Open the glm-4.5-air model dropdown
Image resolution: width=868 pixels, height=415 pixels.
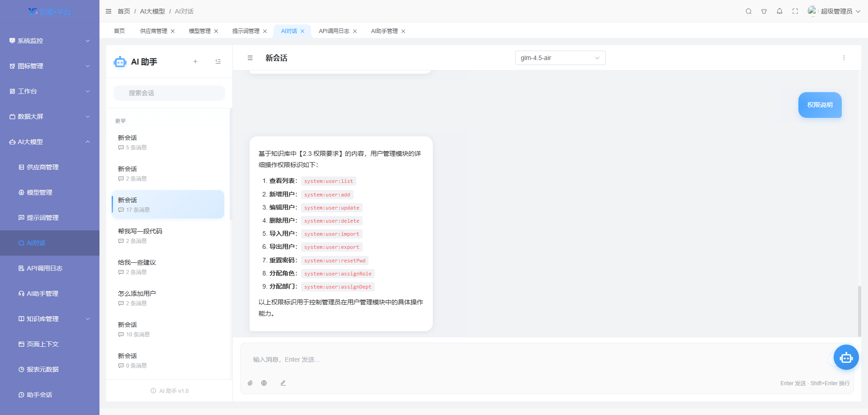click(560, 58)
